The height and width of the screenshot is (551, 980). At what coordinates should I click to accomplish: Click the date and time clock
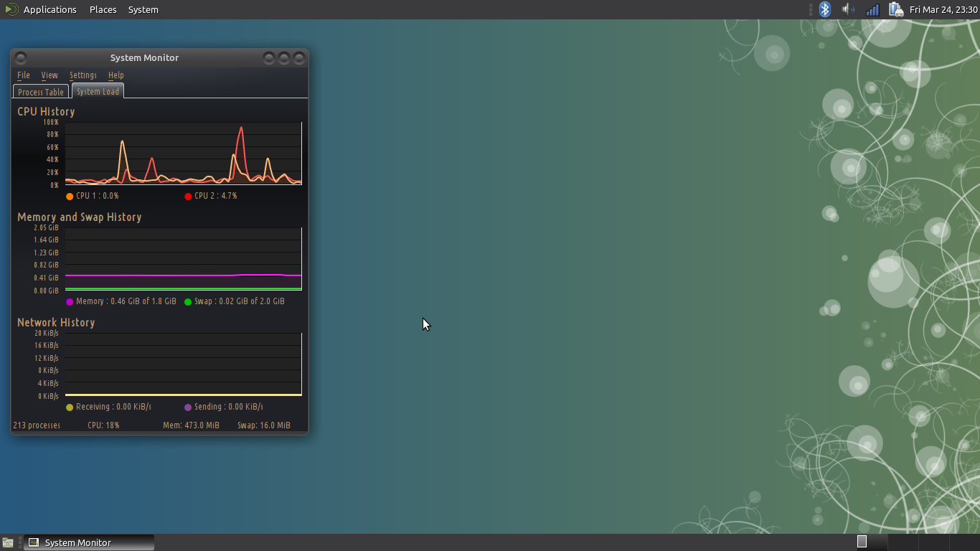(x=943, y=9)
